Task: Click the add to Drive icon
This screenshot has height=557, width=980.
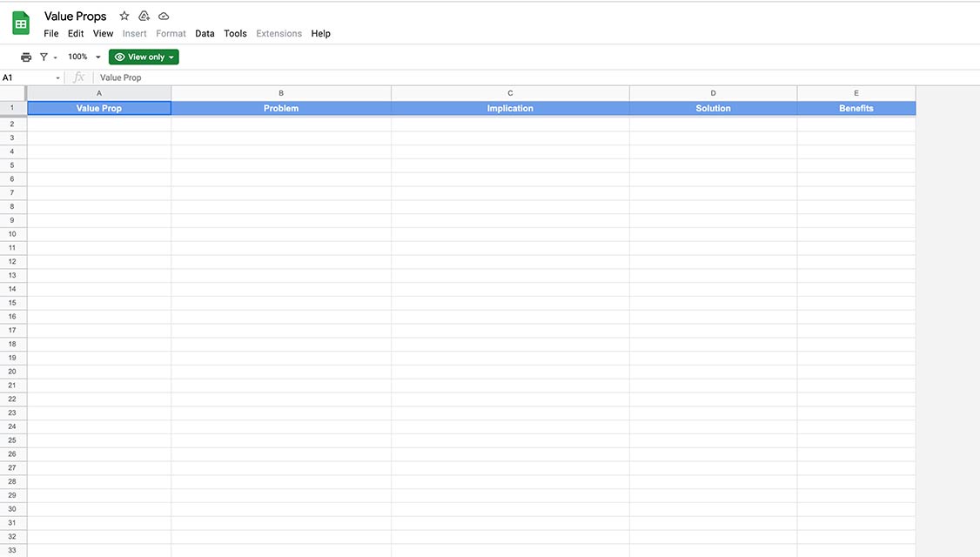Action: pos(144,16)
